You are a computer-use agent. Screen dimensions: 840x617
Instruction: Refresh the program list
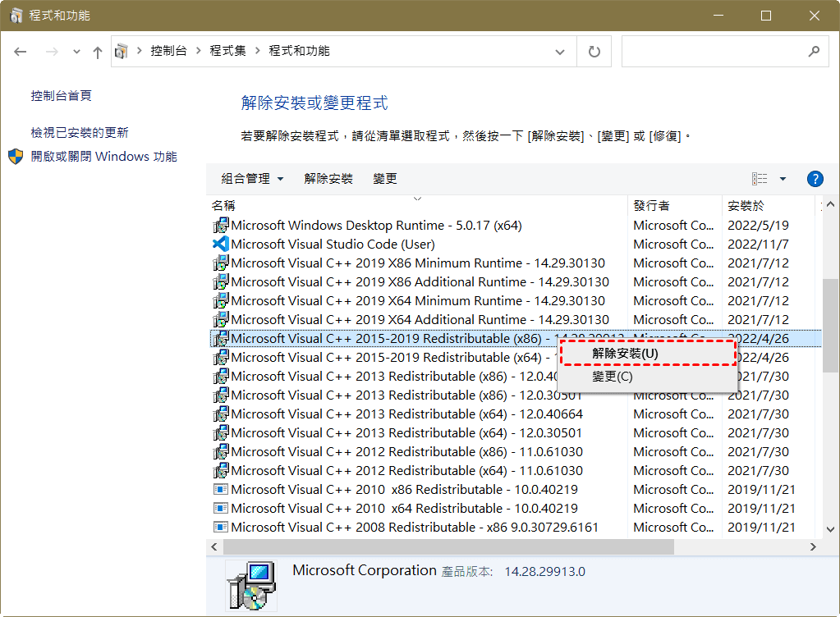pyautogui.click(x=594, y=52)
